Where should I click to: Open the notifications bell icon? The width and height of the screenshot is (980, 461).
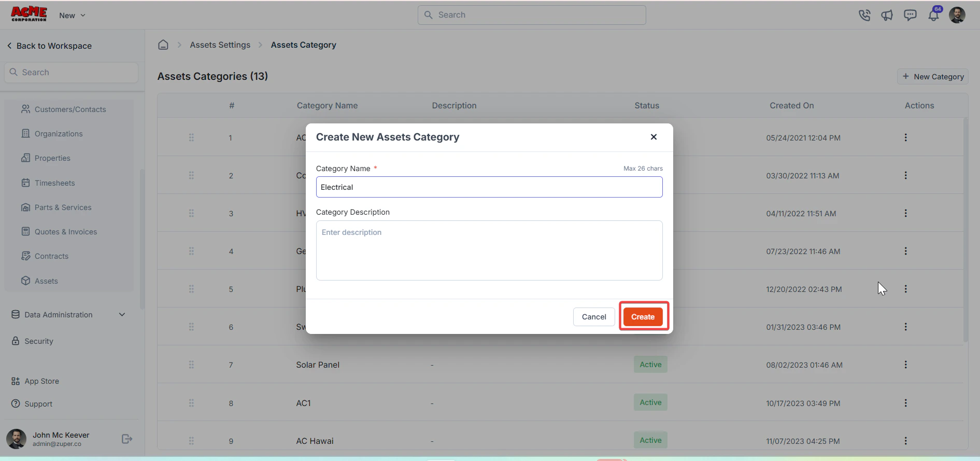(x=934, y=15)
